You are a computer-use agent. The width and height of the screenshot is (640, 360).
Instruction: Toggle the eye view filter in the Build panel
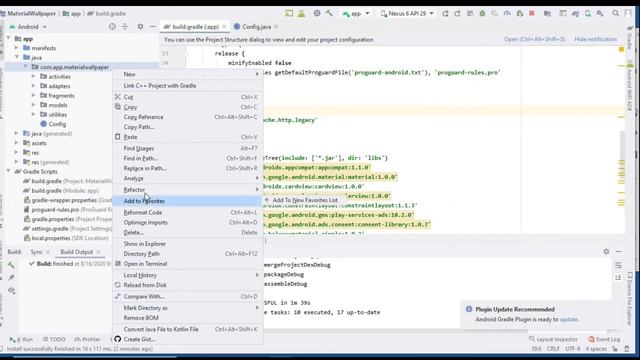click(x=11, y=290)
